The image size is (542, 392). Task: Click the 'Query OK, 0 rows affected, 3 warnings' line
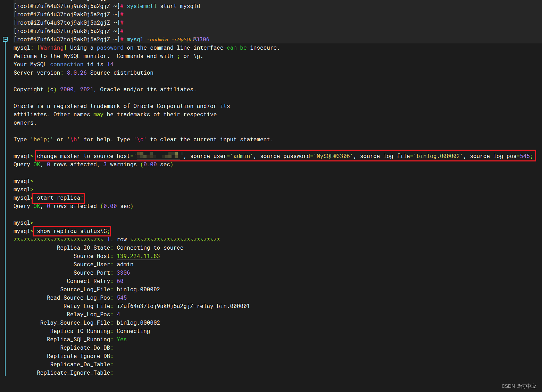[x=93, y=165]
